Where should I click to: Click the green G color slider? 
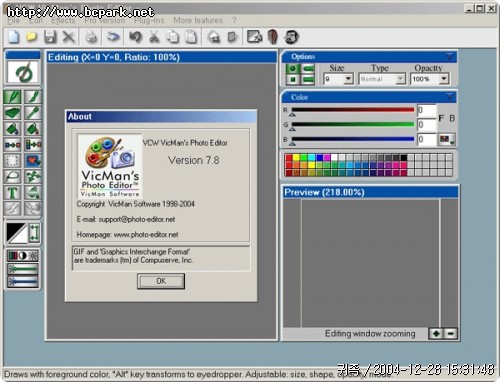click(353, 125)
